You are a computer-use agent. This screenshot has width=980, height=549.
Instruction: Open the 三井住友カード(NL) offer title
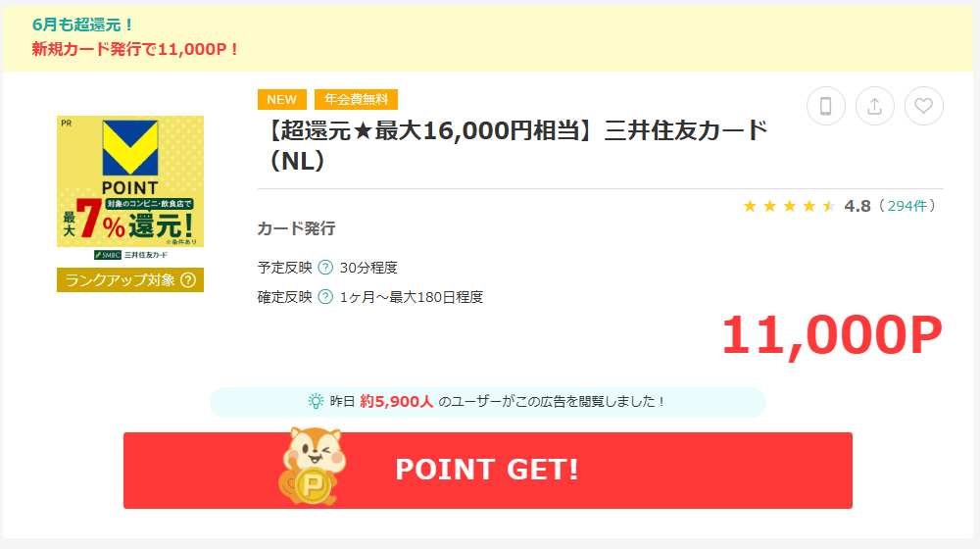click(517, 146)
